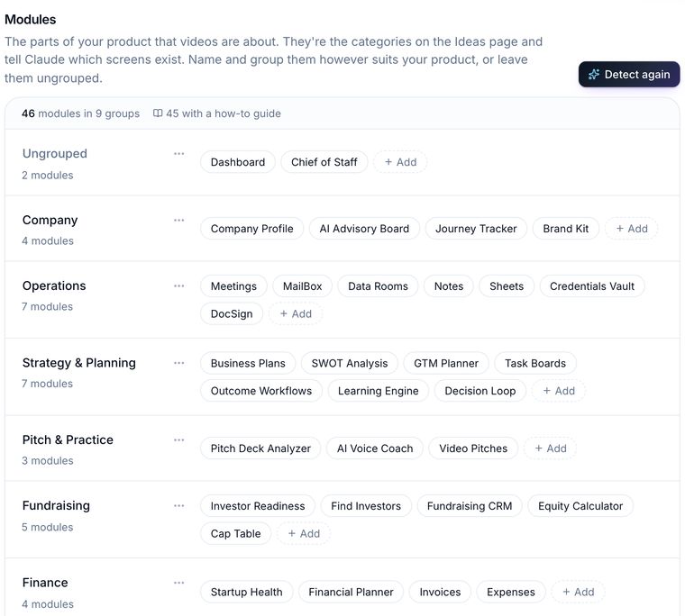This screenshot has width=685, height=616.
Task: Click the how-to guide book icon
Action: 158,113
